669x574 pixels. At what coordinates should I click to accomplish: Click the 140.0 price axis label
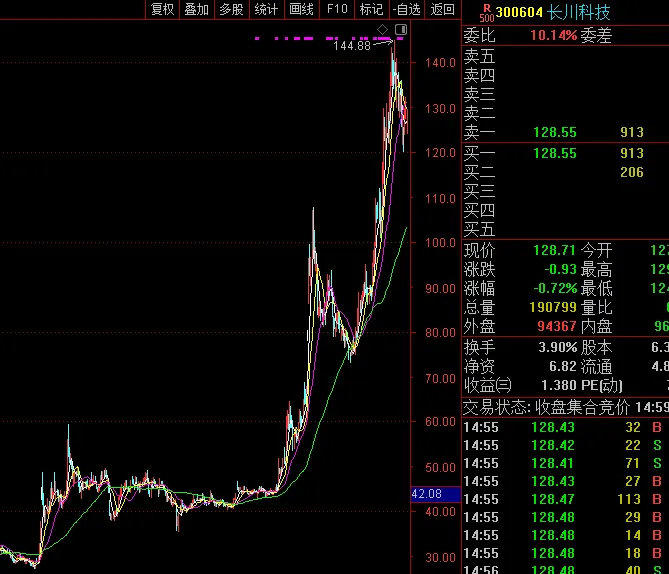(440, 63)
